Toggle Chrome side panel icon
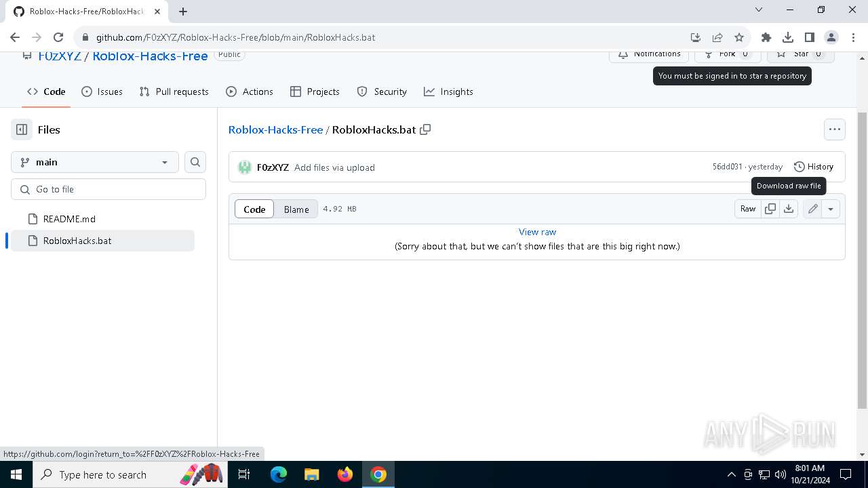868x488 pixels. coord(810,37)
